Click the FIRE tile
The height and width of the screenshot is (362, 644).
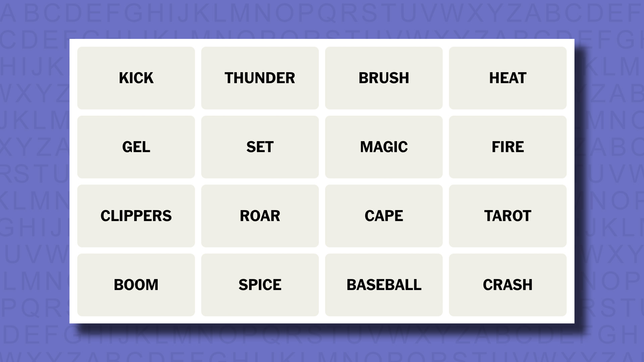[x=507, y=146]
